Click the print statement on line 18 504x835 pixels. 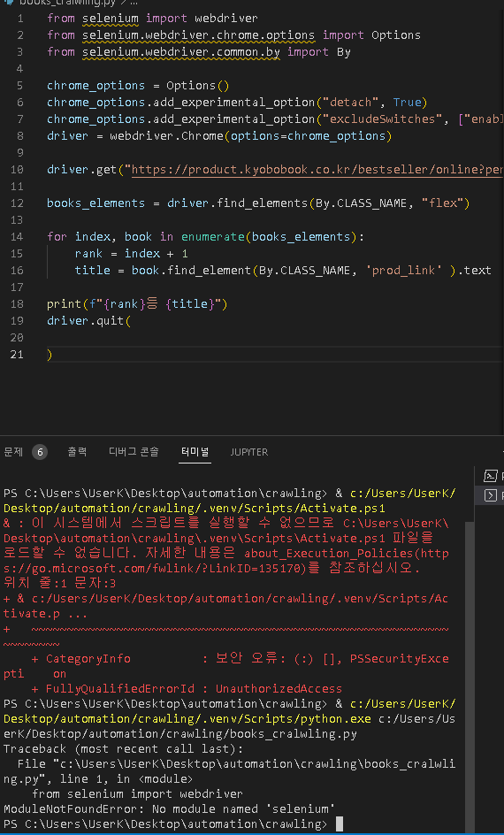coord(137,303)
